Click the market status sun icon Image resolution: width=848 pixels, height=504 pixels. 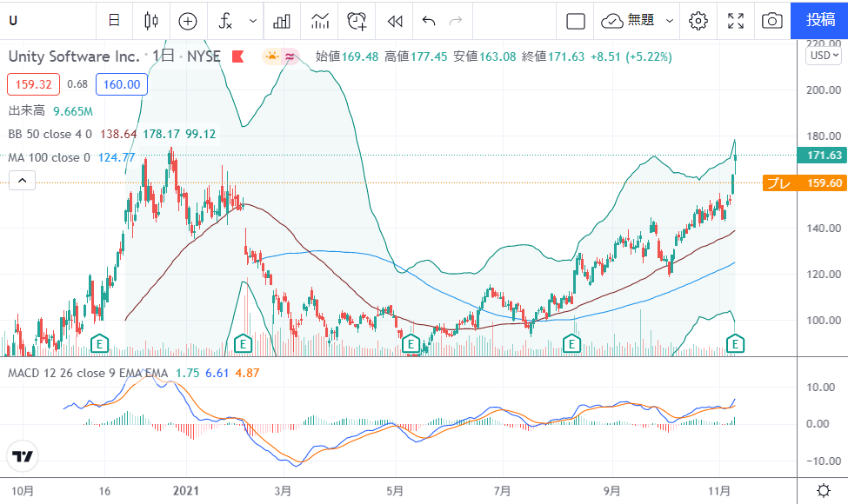(x=271, y=56)
